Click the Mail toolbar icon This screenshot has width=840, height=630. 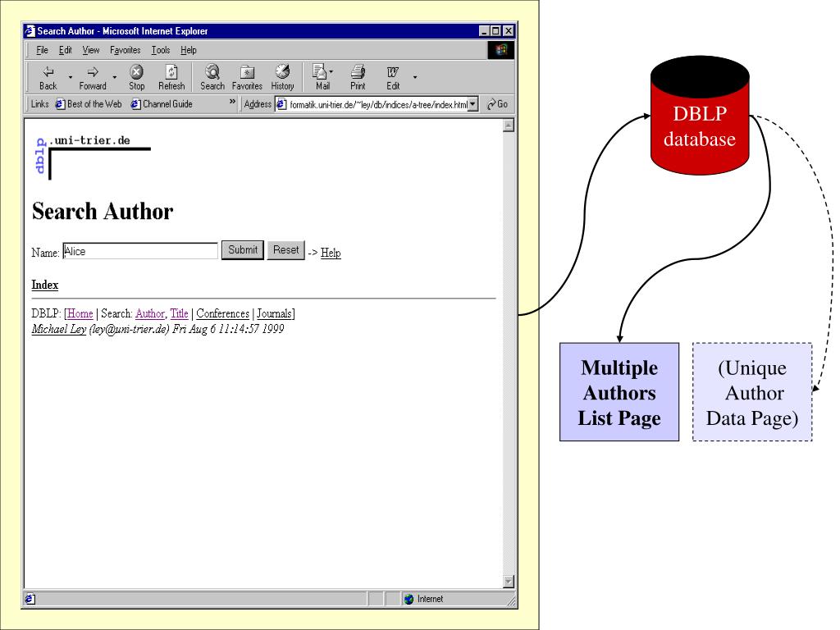click(x=322, y=77)
